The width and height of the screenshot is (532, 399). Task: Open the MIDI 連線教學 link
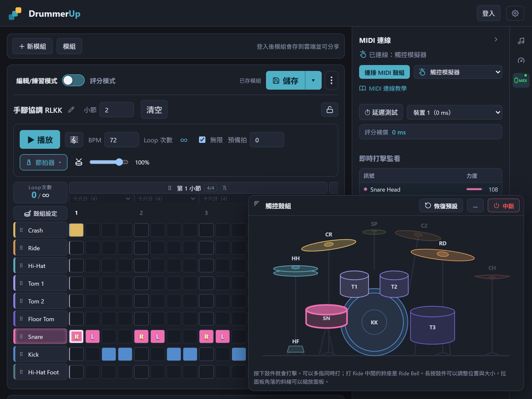click(383, 88)
